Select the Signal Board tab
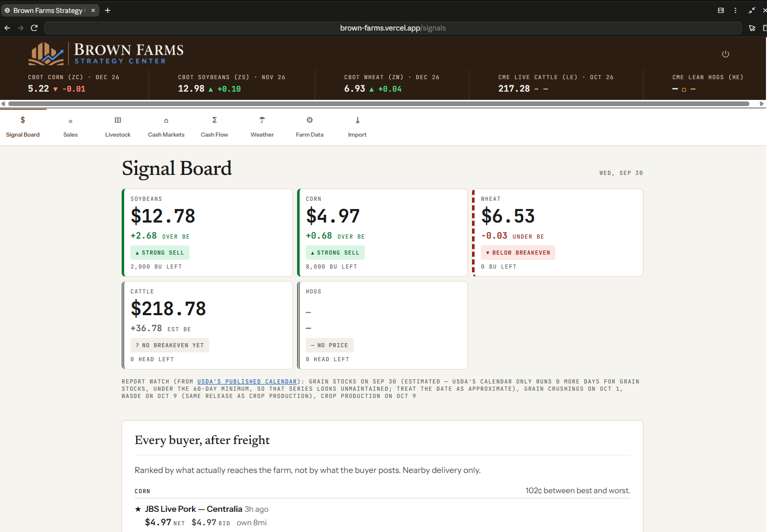 pos(23,127)
